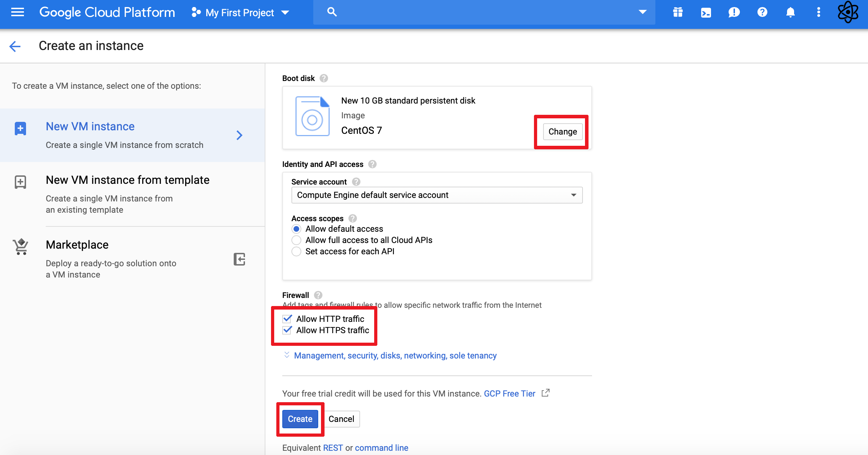Open the three-dot settings menu
Viewport: 868px width, 455px height.
(x=819, y=12)
